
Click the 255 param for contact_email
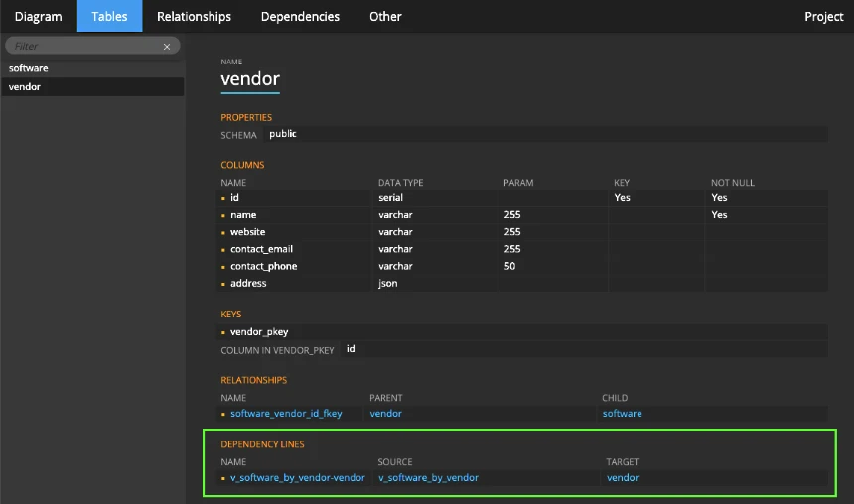512,249
